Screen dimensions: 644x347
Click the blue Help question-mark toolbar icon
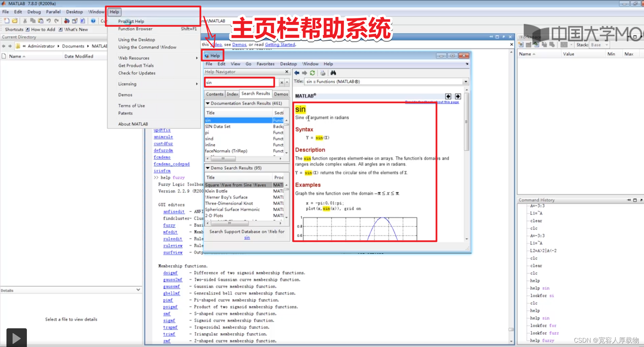pyautogui.click(x=93, y=21)
